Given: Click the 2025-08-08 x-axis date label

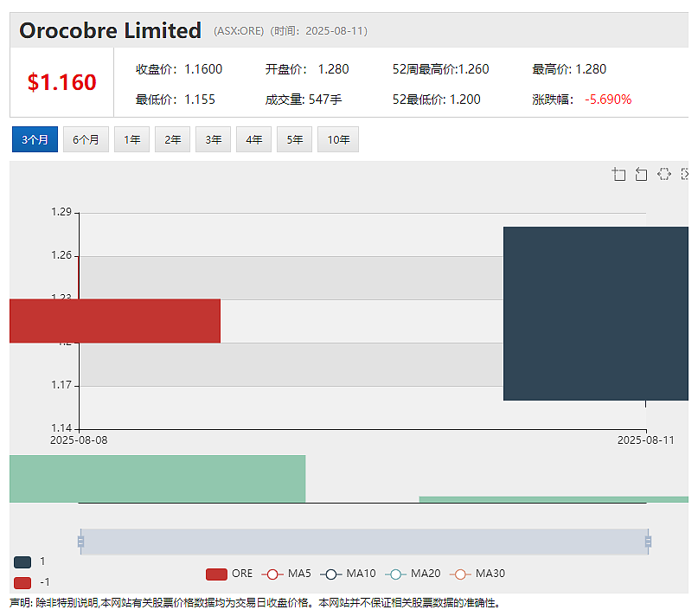Looking at the screenshot, I should (x=79, y=440).
